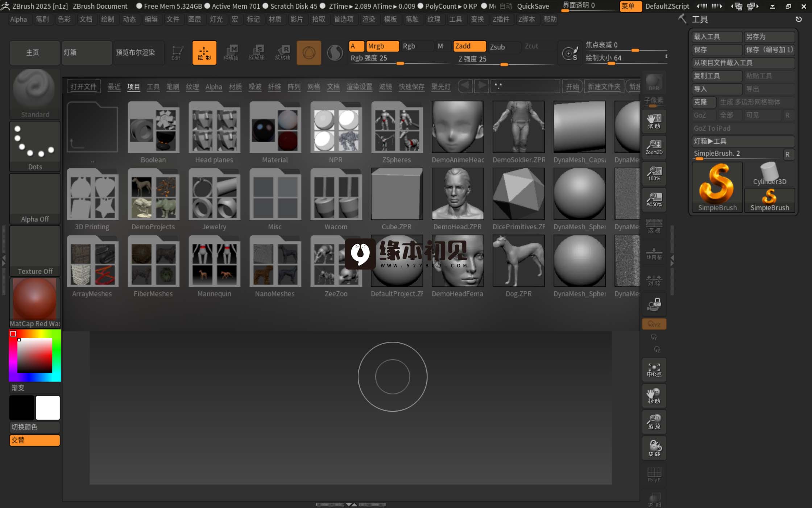Expand the right tray divider arrows
Image resolution: width=812 pixels, height=508 pixels.
pos(672,260)
